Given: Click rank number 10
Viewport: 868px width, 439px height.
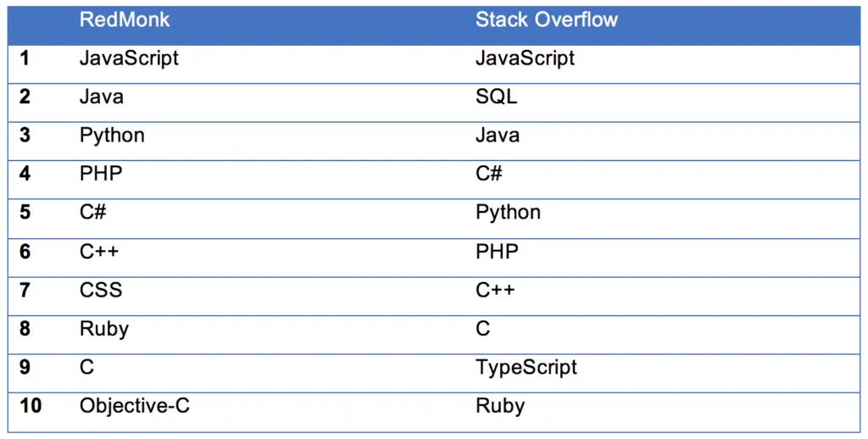Looking at the screenshot, I should [x=31, y=406].
